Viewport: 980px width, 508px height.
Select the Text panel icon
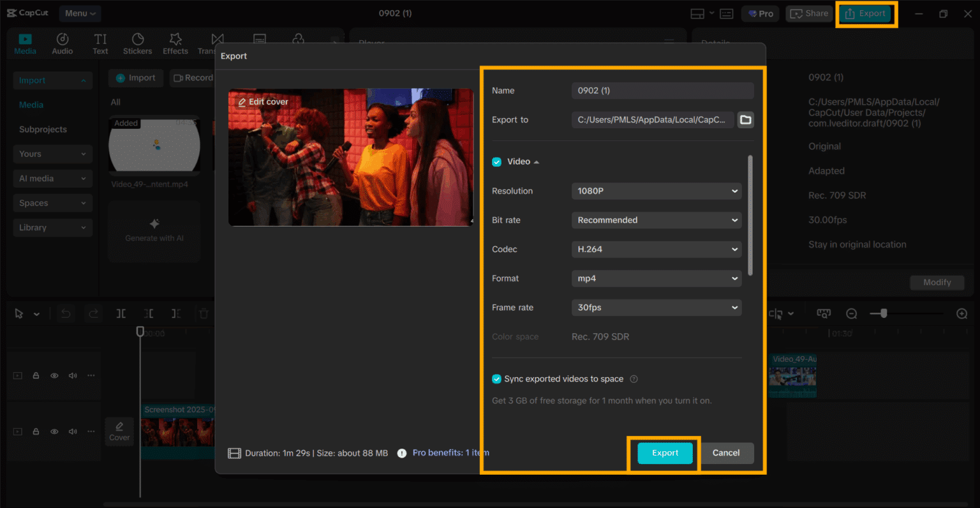100,43
